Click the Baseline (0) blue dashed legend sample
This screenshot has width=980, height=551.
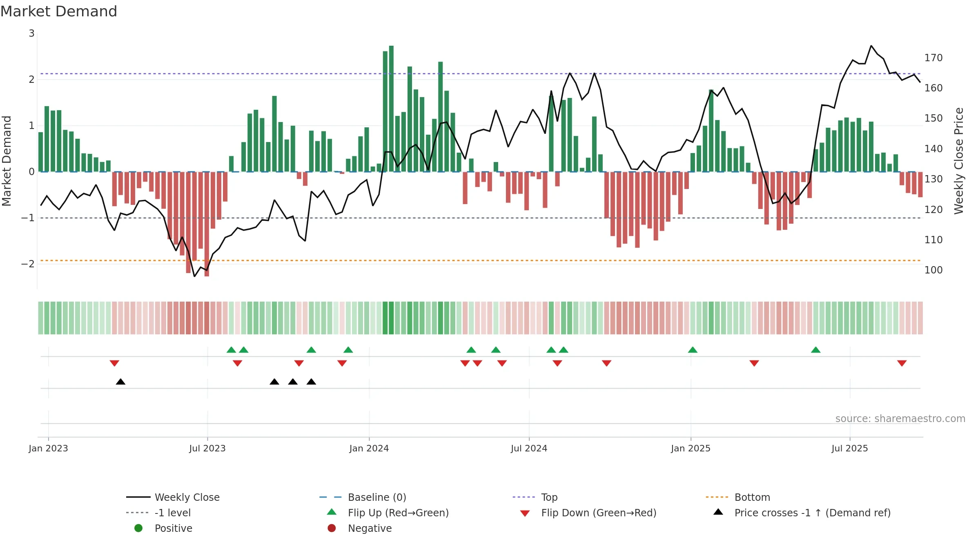click(330, 497)
